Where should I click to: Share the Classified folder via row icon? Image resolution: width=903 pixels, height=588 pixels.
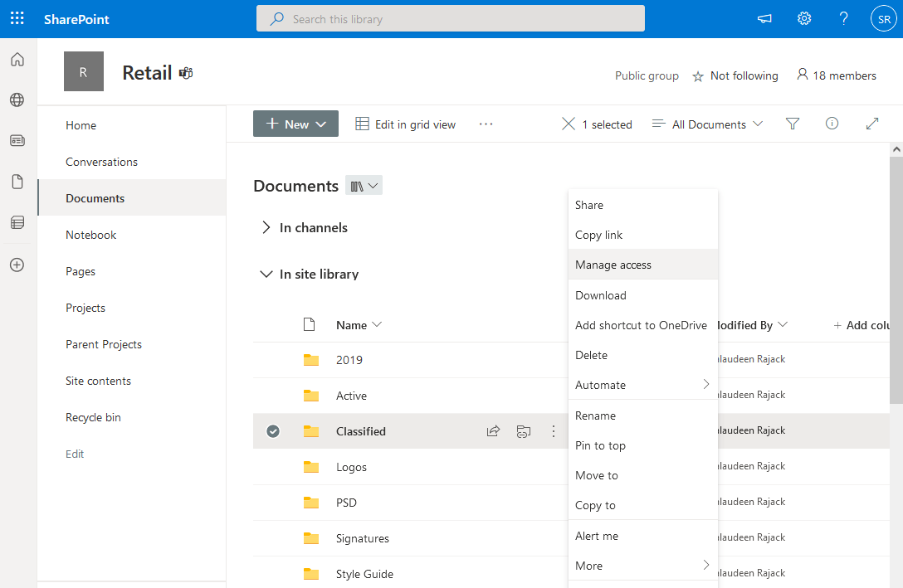point(493,430)
